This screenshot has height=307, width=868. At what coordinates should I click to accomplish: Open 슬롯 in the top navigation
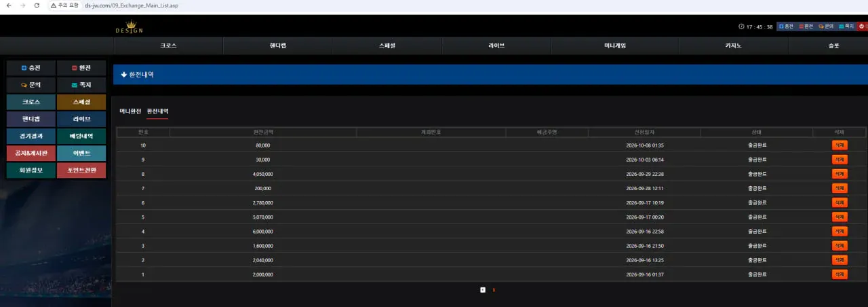tap(833, 46)
